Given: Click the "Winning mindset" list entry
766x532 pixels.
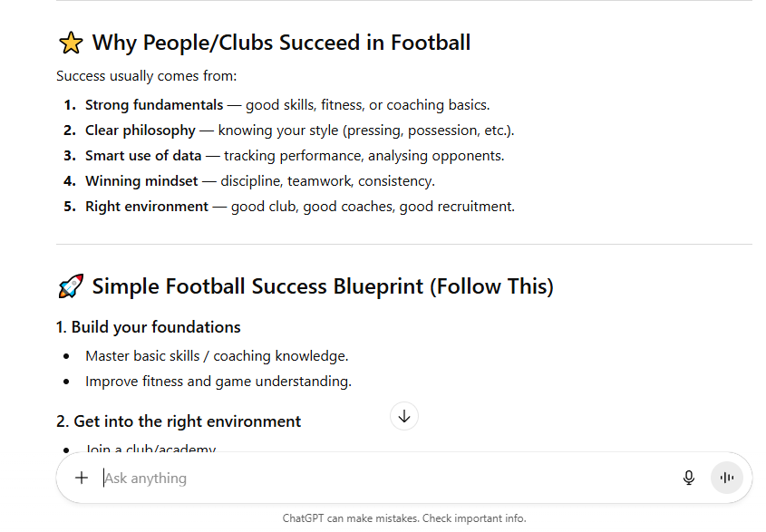Looking at the screenshot, I should pyautogui.click(x=141, y=180).
